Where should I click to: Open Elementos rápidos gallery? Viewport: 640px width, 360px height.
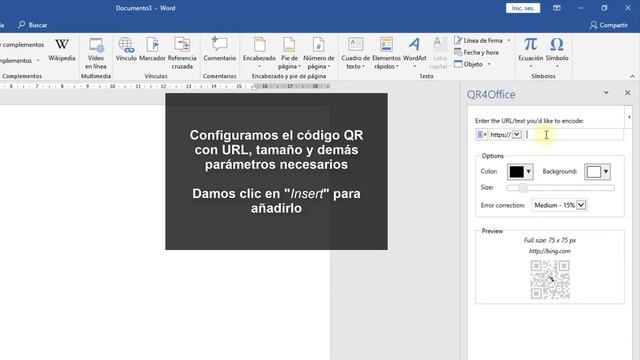[x=386, y=53]
